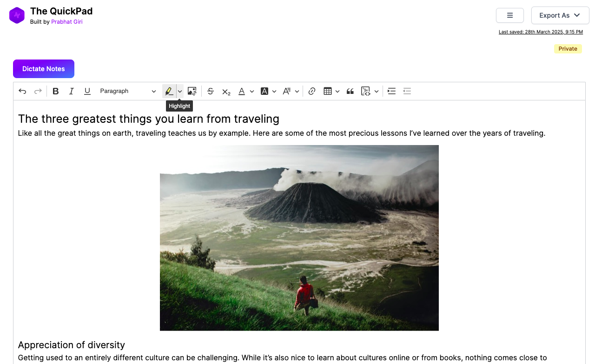
Task: Open the Prabhat Giri author link
Action: [67, 22]
